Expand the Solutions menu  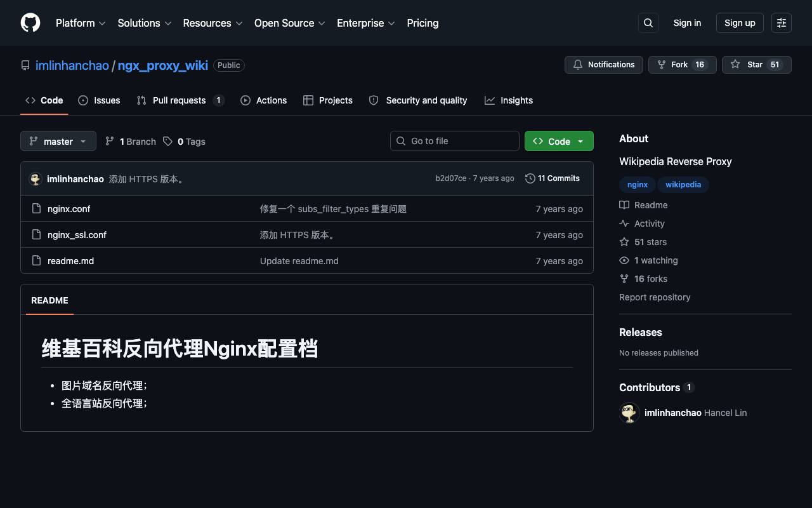point(145,23)
